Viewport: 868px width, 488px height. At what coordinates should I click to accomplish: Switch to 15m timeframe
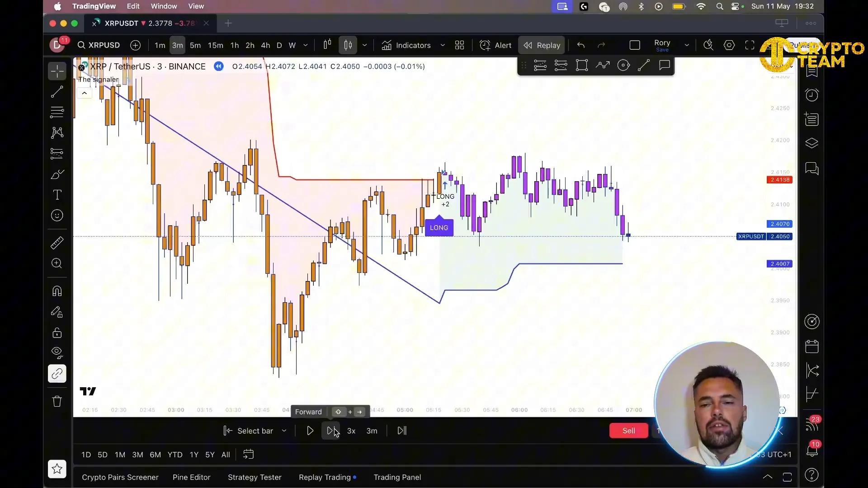pos(216,45)
